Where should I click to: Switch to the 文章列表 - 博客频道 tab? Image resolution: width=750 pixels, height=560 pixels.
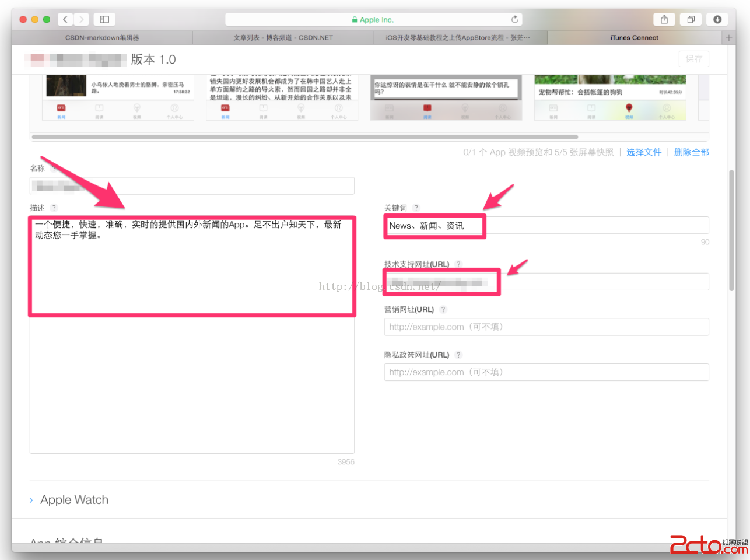283,38
